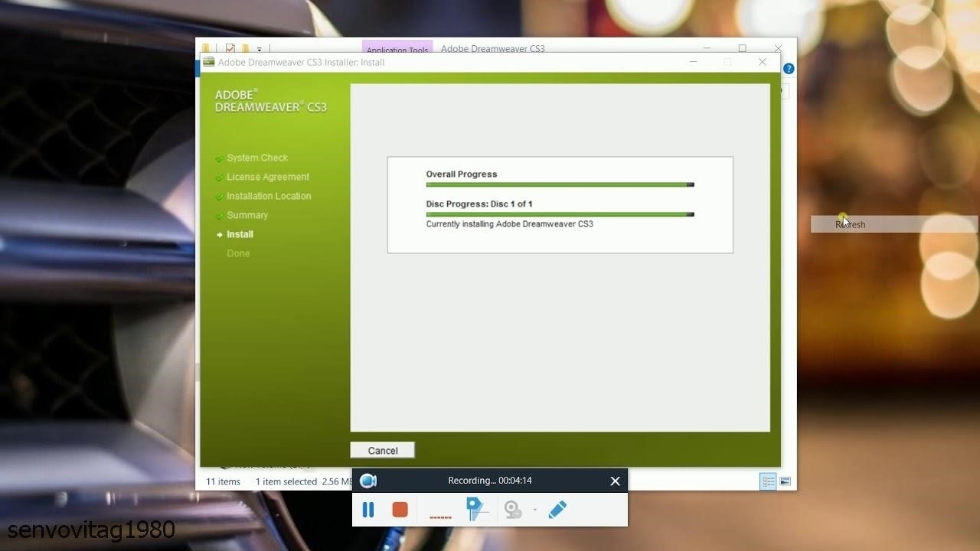Stop the recording with the red square

(x=400, y=510)
